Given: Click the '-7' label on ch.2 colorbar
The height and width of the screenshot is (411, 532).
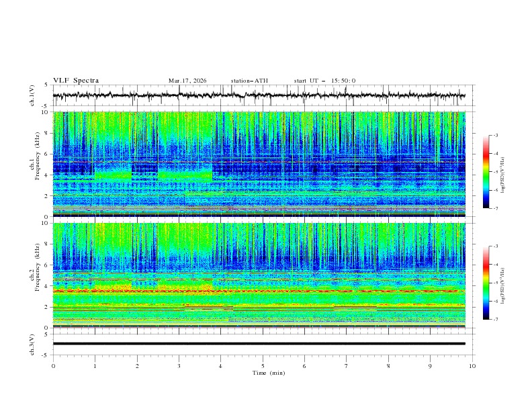Looking at the screenshot, I should 496,320.
